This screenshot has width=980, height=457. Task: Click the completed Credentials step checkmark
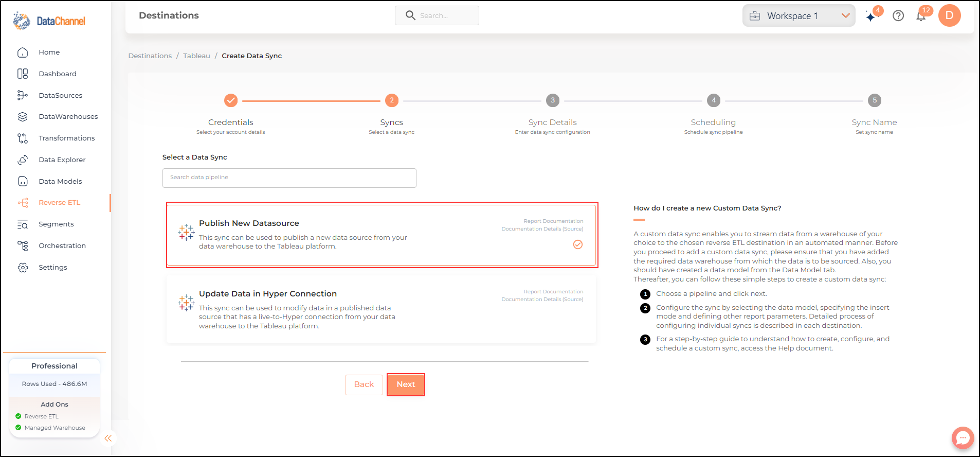click(x=231, y=100)
